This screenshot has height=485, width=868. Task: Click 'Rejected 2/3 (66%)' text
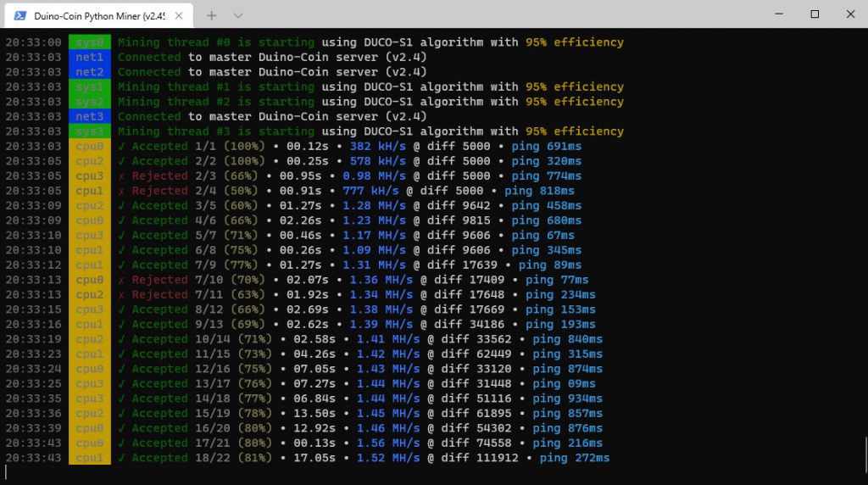coord(195,176)
